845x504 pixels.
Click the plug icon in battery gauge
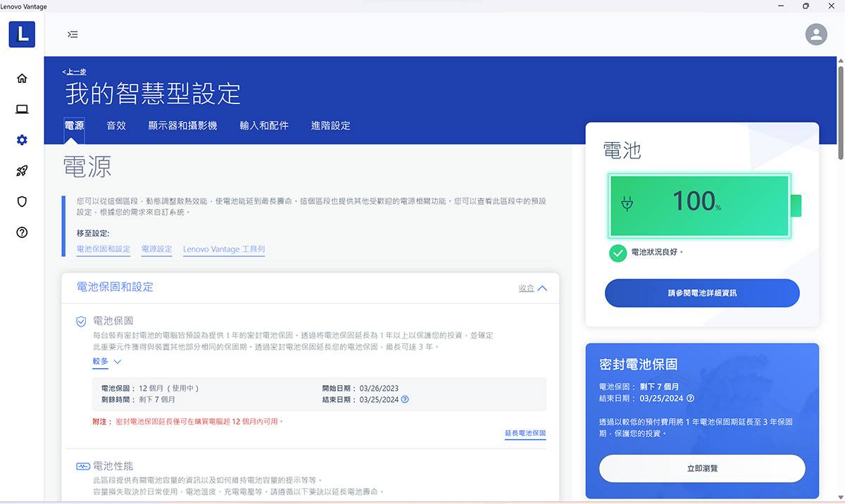[x=627, y=204]
